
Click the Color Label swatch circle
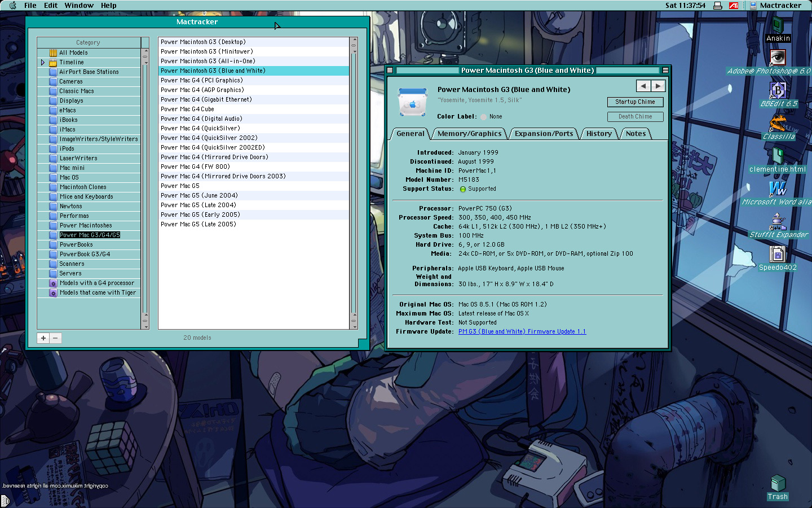483,117
